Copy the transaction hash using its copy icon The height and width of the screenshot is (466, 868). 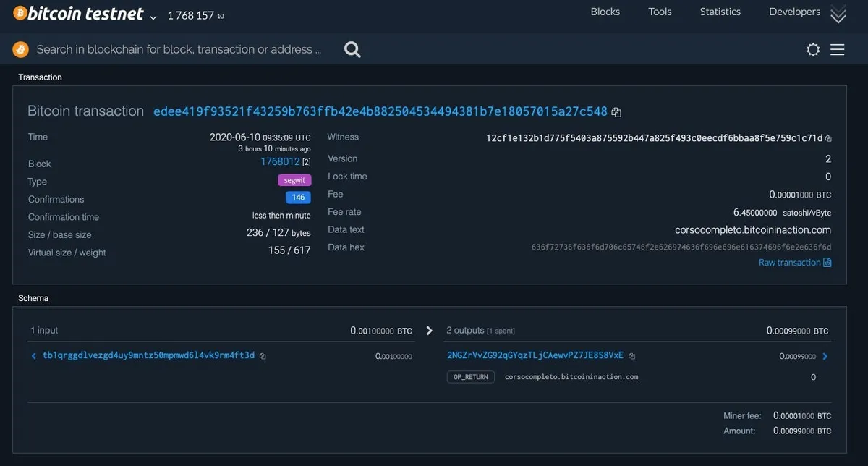click(616, 111)
